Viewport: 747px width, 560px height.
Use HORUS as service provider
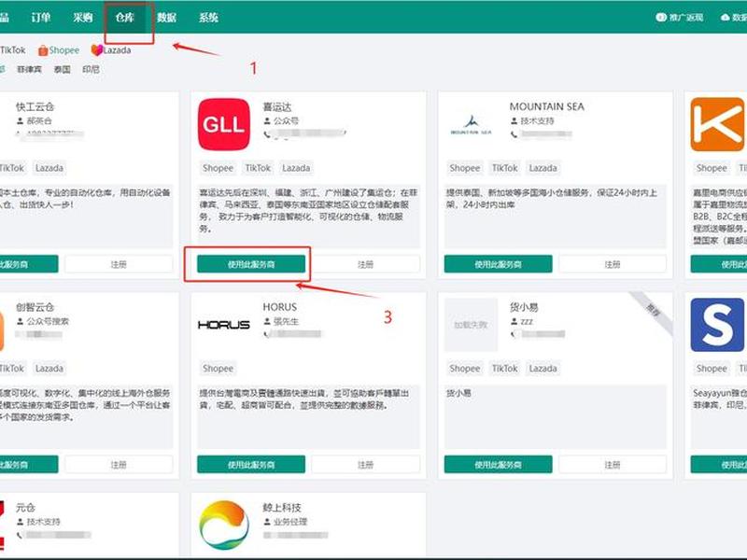tap(251, 465)
